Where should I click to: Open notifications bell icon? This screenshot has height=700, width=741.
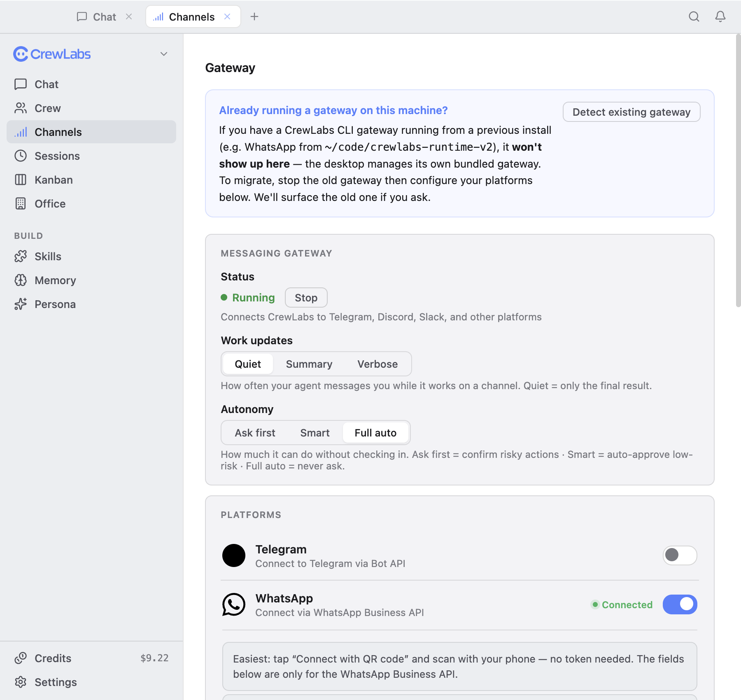720,16
